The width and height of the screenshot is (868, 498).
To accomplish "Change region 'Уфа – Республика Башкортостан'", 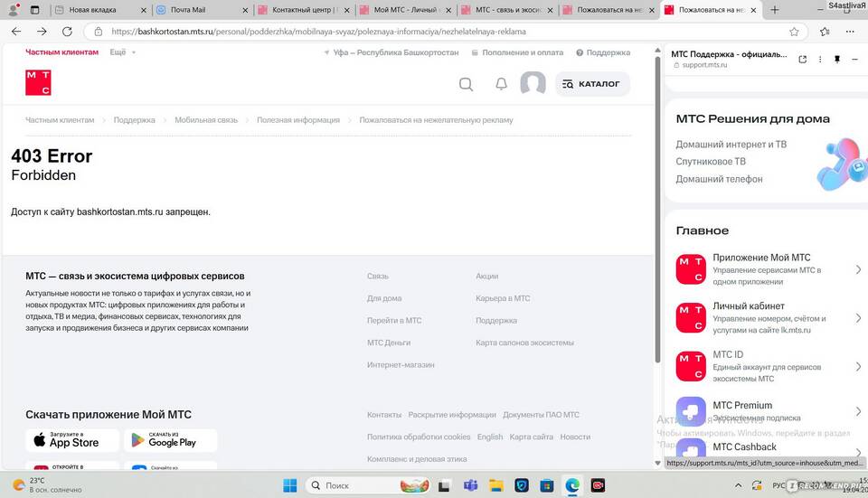I will point(392,52).
